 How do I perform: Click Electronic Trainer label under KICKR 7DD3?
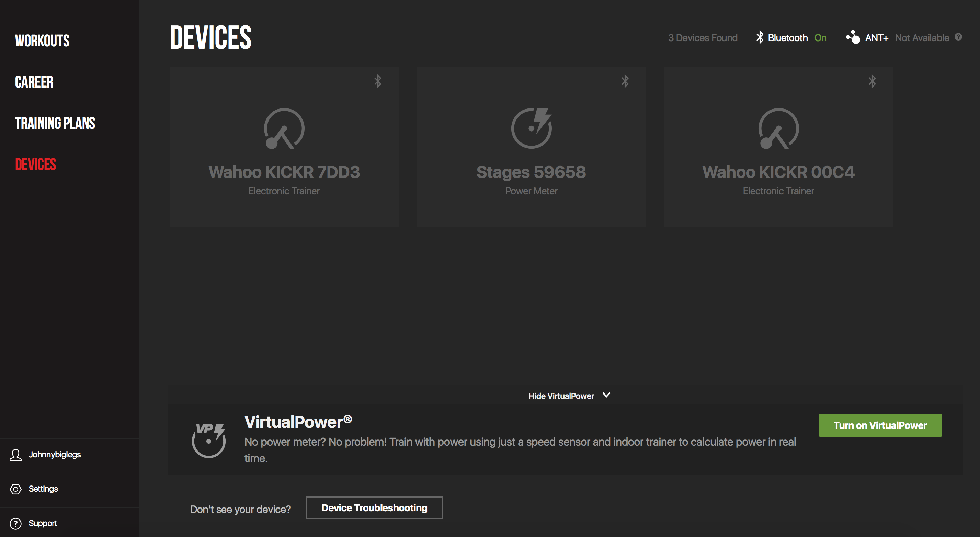click(284, 191)
